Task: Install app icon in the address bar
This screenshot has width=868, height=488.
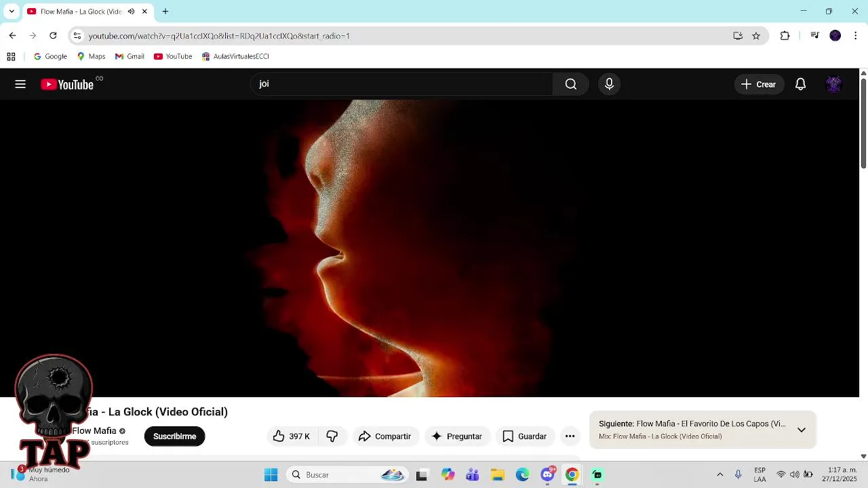Action: coord(738,36)
